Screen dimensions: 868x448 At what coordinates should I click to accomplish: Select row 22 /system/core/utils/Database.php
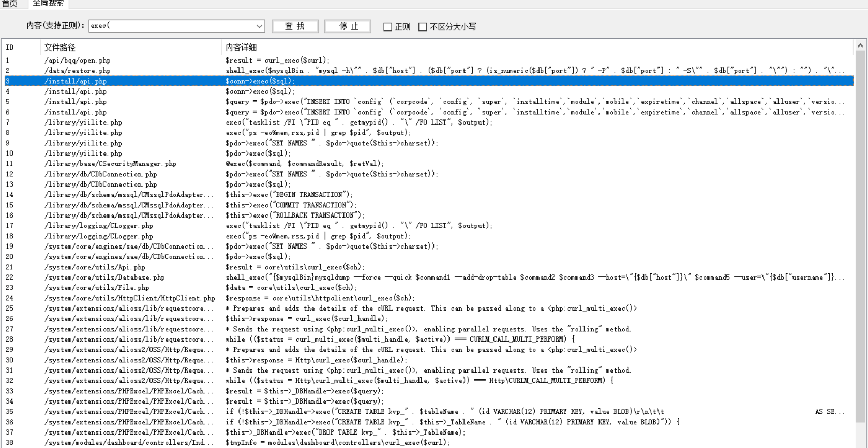(x=429, y=277)
